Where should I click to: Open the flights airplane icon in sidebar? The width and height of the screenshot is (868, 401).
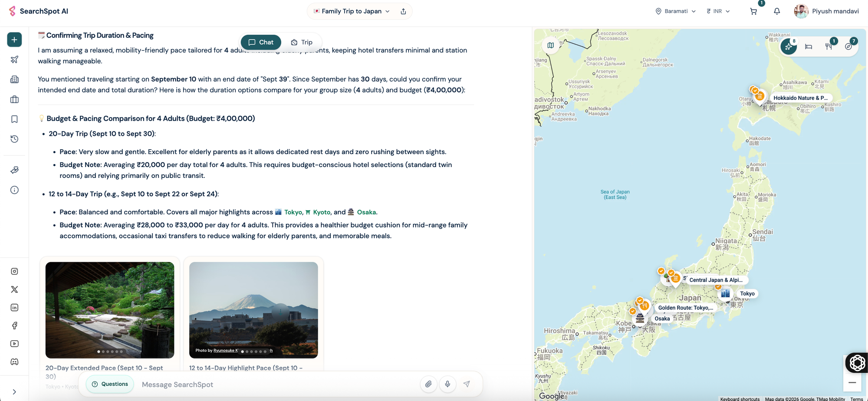click(x=14, y=59)
